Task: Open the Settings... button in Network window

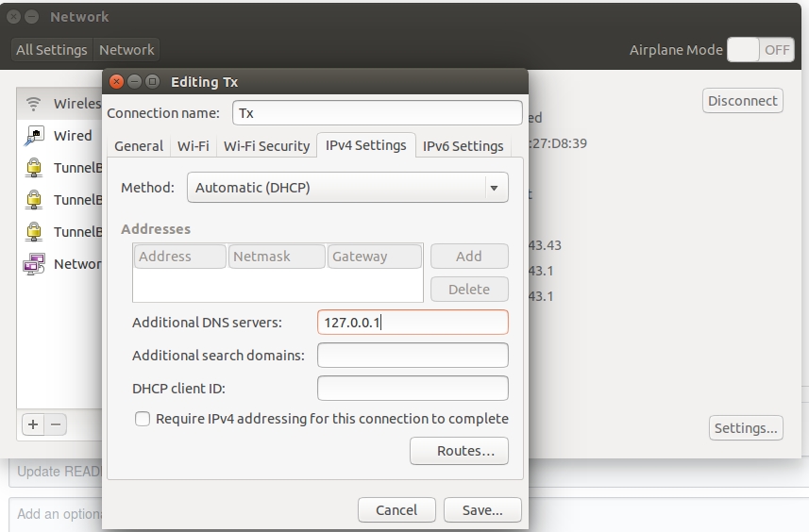Action: [746, 428]
